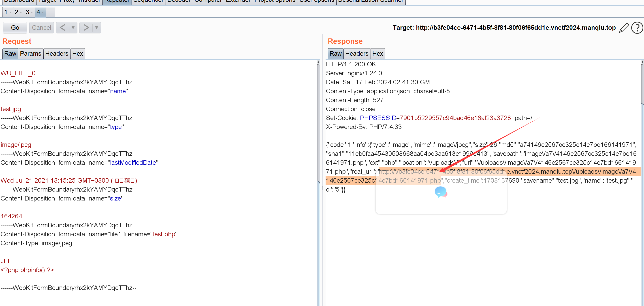
Task: Switch to Repeater tab 3
Action: coord(28,12)
